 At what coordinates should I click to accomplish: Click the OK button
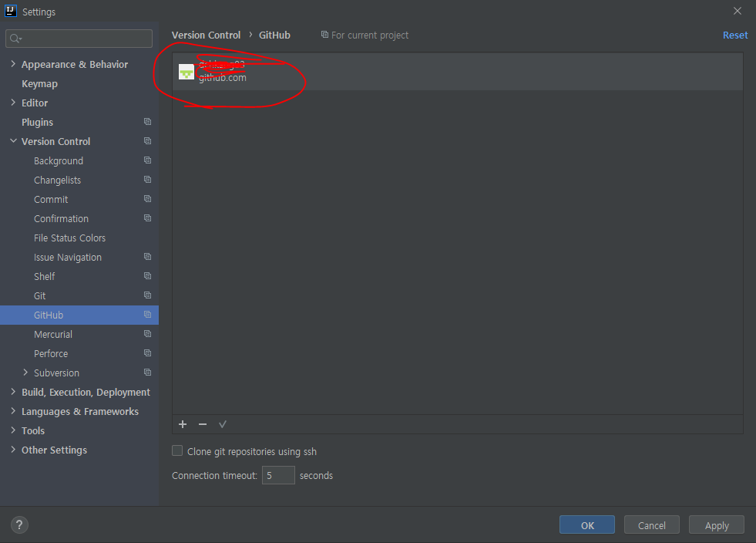586,524
